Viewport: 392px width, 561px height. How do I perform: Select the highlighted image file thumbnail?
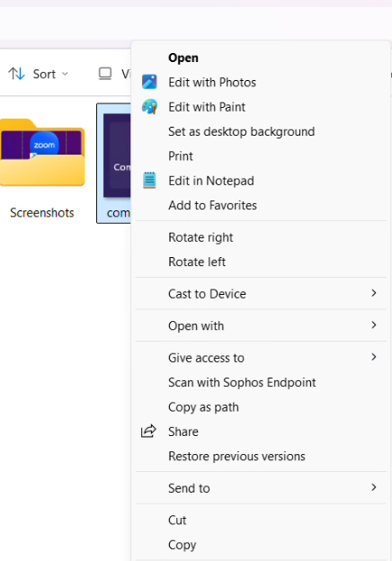click(x=117, y=156)
